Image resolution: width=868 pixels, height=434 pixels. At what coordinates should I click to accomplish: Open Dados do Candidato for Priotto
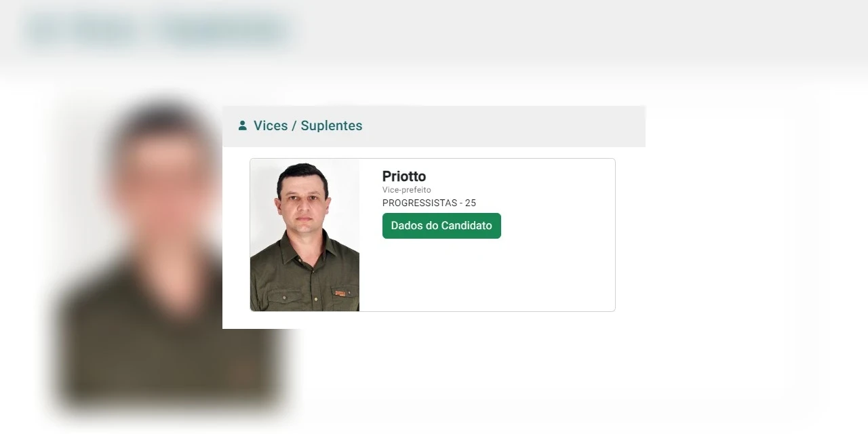pos(441,226)
